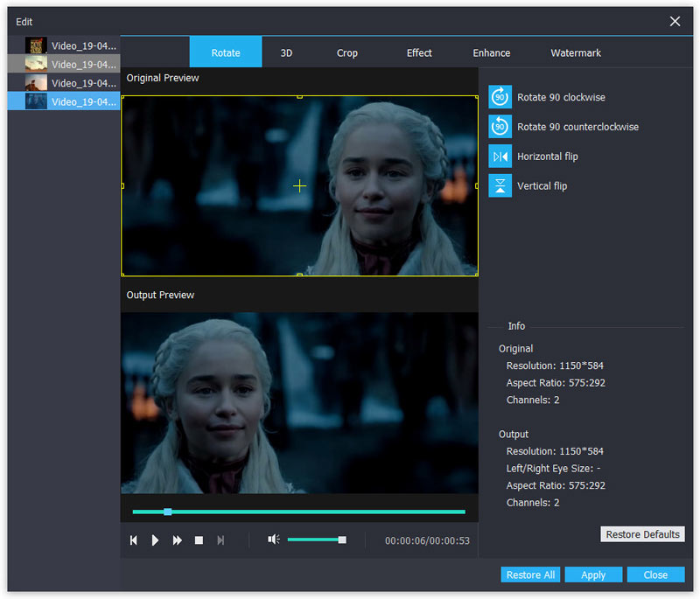Switch to the 3D tab
Screen dimensions: 700x599
286,52
